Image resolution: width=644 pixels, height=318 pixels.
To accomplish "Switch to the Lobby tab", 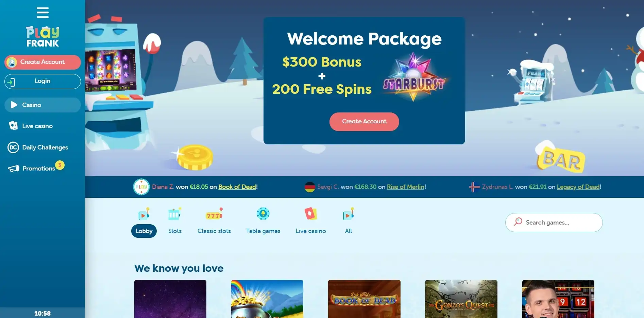I will pyautogui.click(x=144, y=231).
